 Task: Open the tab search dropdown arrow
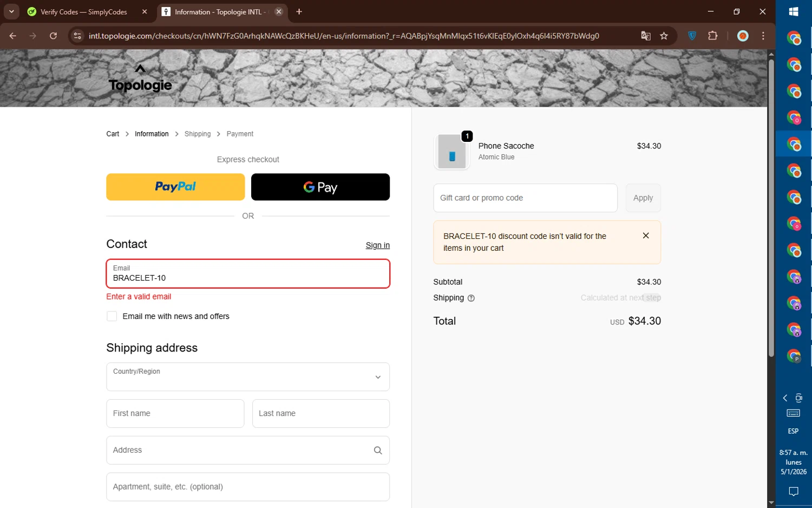11,11
